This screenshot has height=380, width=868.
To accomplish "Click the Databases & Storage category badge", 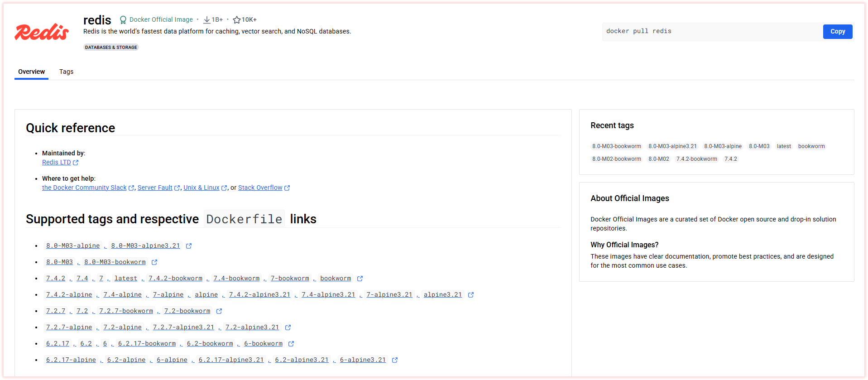I will click(x=111, y=47).
